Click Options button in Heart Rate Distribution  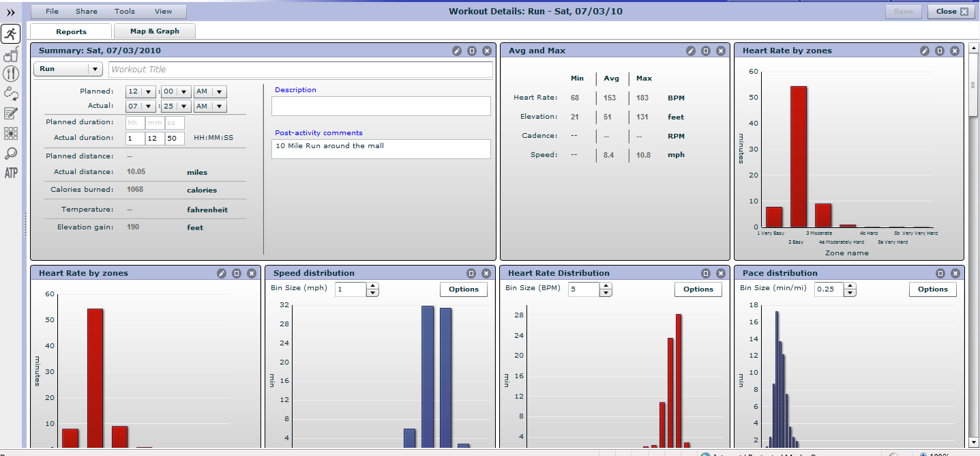pyautogui.click(x=698, y=289)
